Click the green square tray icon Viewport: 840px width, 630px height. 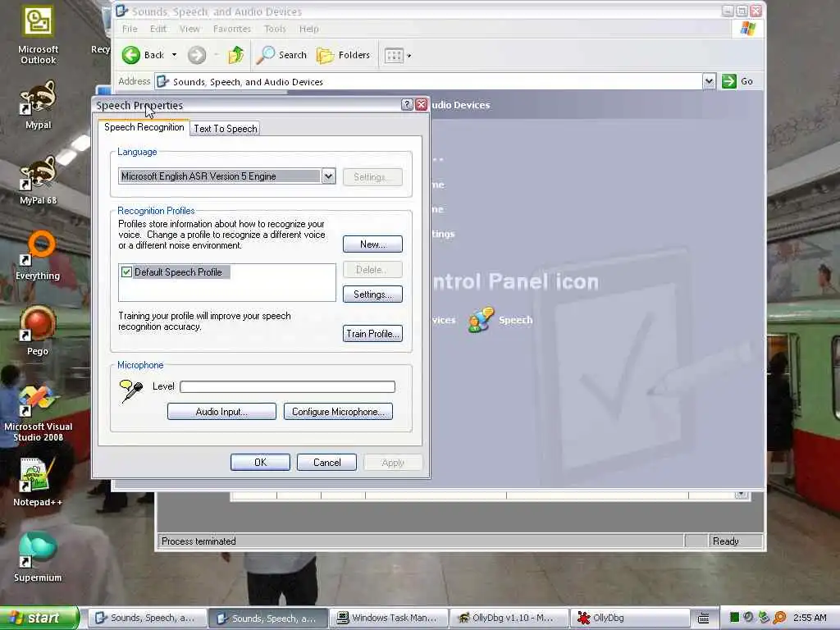[734, 618]
